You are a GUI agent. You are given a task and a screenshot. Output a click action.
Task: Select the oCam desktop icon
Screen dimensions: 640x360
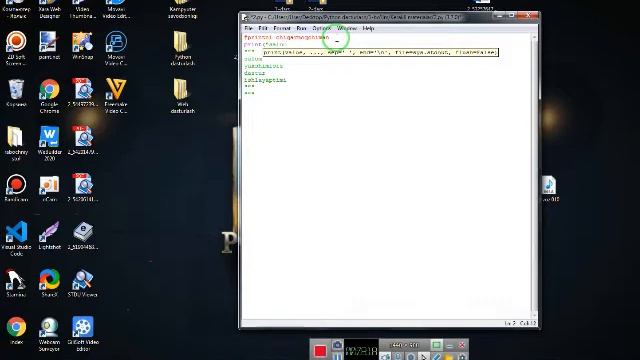pyautogui.click(x=49, y=188)
